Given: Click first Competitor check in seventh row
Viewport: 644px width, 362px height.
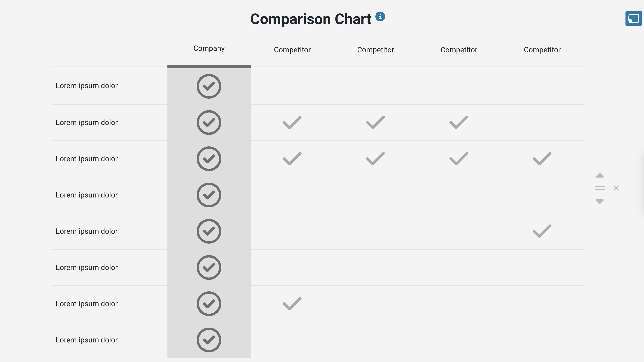Looking at the screenshot, I should 292,304.
